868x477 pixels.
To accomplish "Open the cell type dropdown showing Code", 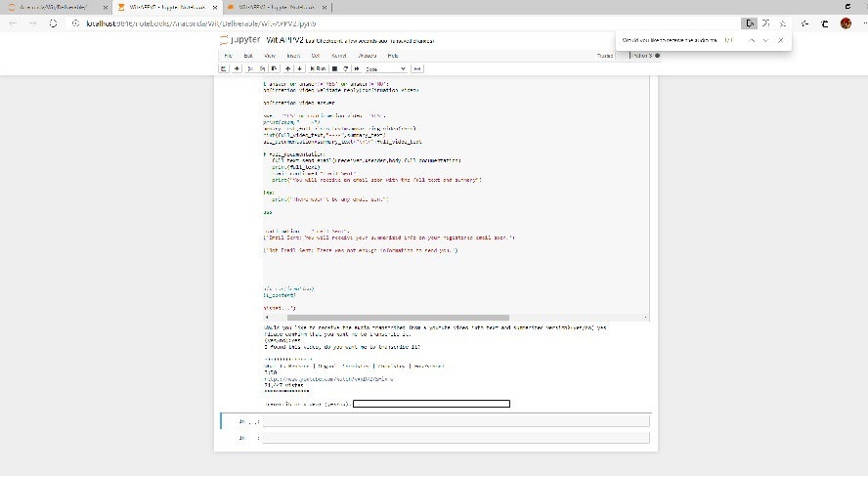I will [386, 68].
